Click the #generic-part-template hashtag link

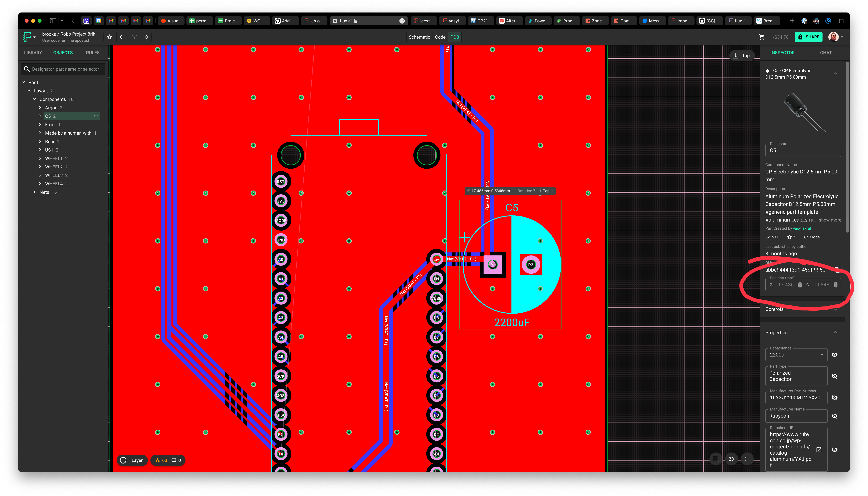pyautogui.click(x=791, y=212)
